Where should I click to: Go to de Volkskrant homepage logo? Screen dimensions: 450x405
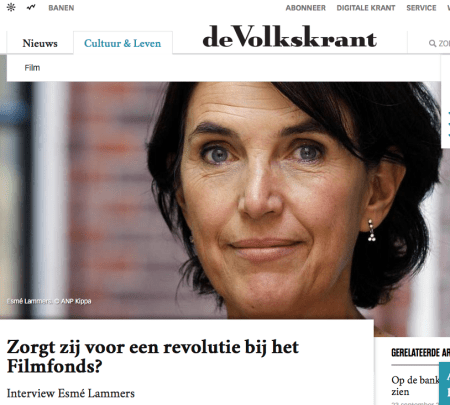pos(290,37)
